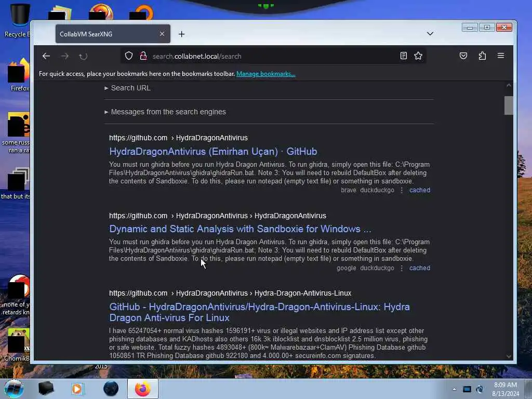Image resolution: width=532 pixels, height=399 pixels.
Task: Click the padlock site security icon
Action: coord(143,56)
